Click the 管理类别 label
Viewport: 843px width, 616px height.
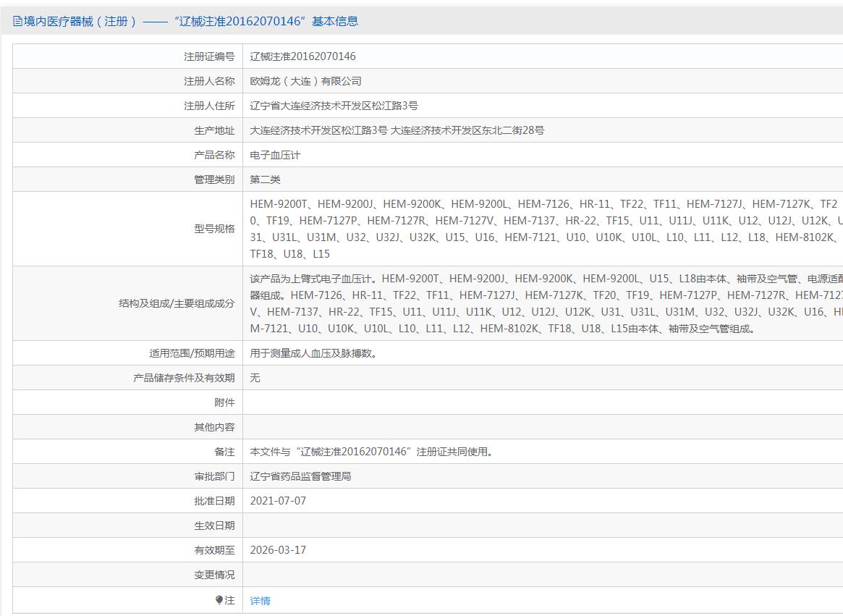click(x=214, y=180)
